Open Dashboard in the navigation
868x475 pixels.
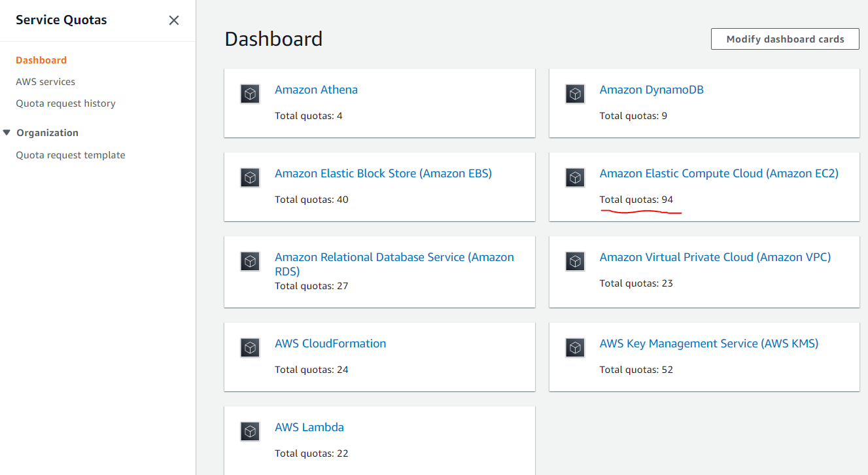pyautogui.click(x=41, y=60)
